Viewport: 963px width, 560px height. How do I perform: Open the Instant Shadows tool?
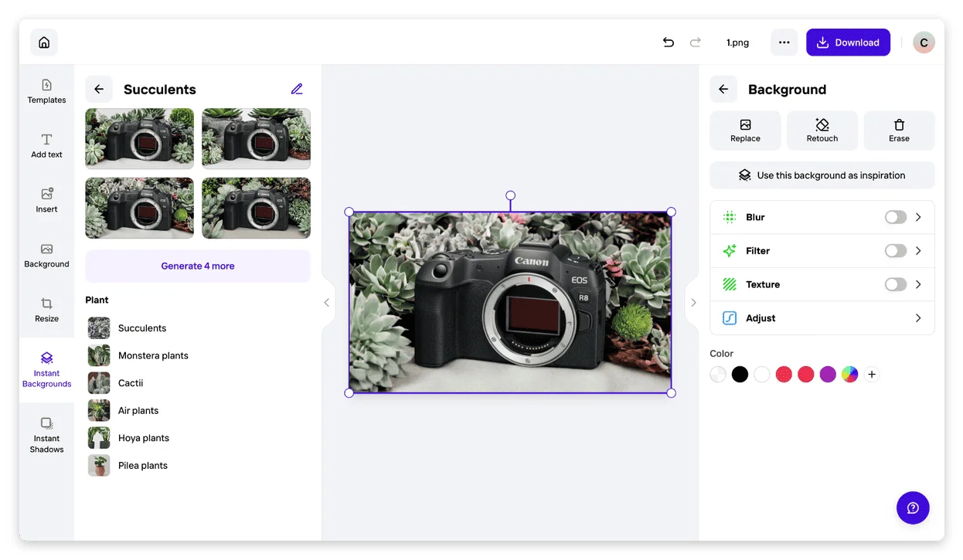click(x=46, y=435)
